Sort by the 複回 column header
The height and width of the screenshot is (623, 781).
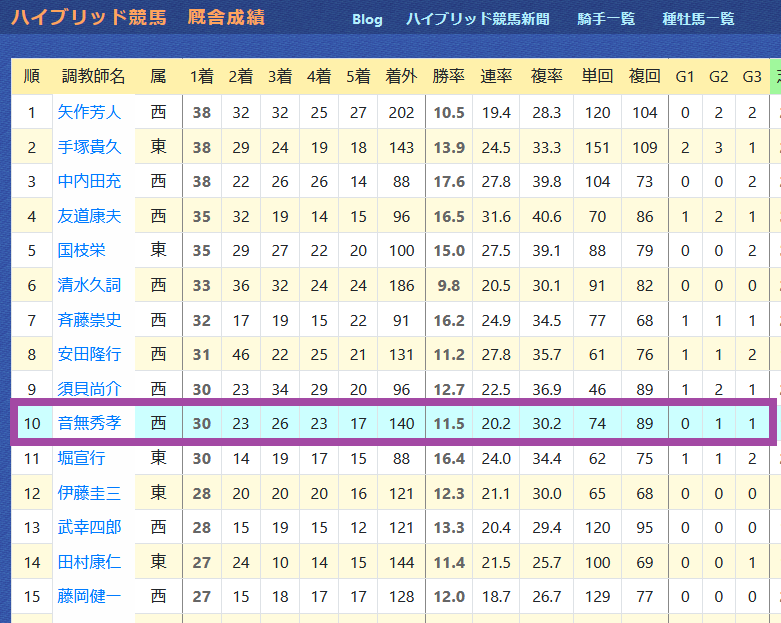tap(645, 77)
